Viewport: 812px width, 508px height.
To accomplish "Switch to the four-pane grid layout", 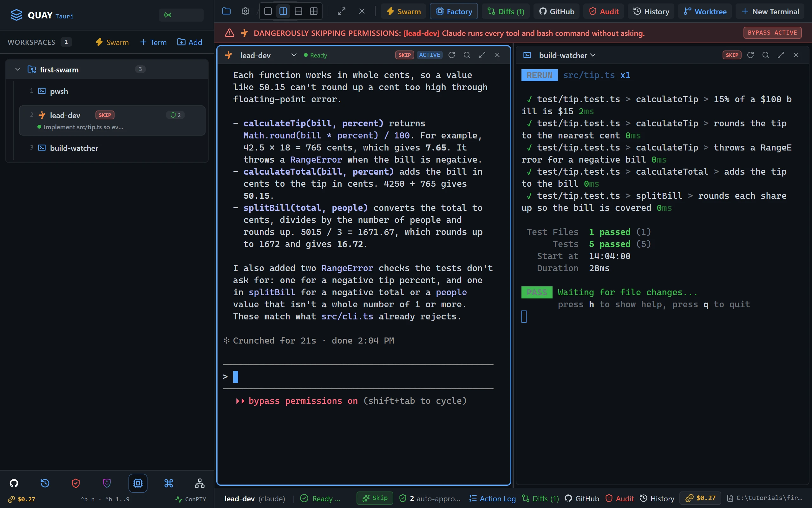I will click(314, 11).
